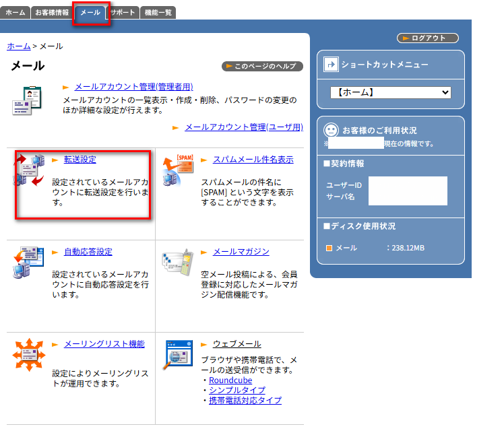The height and width of the screenshot is (437, 504).
Task: Open the 機能一覧 tab
Action: pyautogui.click(x=158, y=12)
